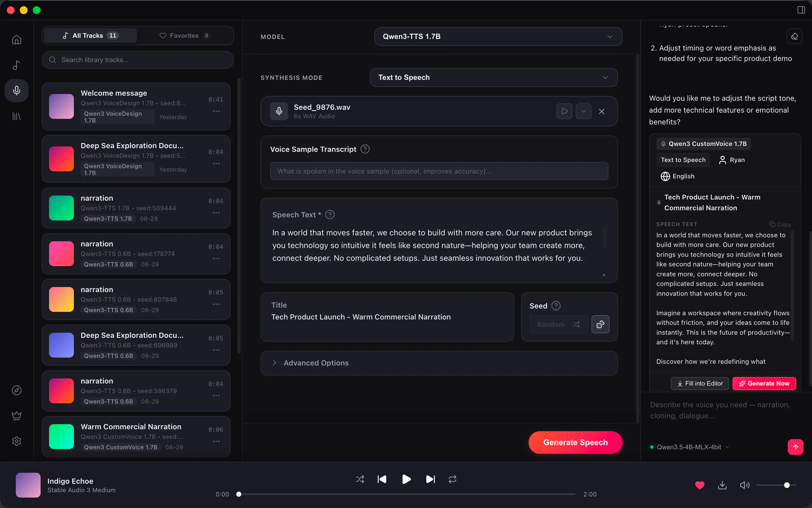The width and height of the screenshot is (812, 508).
Task: Click the Indigo Echoe cover art thumbnail
Action: (28, 485)
